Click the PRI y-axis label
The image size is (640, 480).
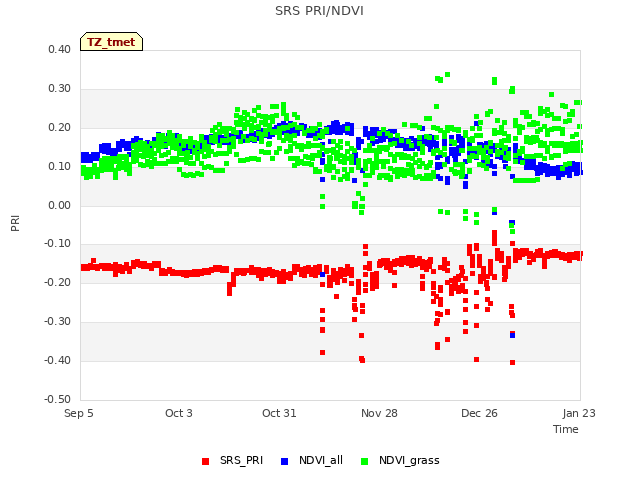point(15,224)
